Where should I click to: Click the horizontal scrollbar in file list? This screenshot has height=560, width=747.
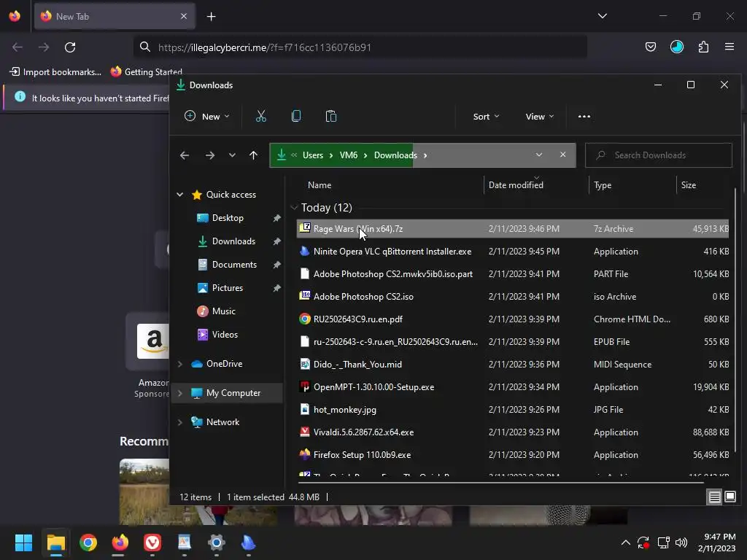tap(500, 483)
